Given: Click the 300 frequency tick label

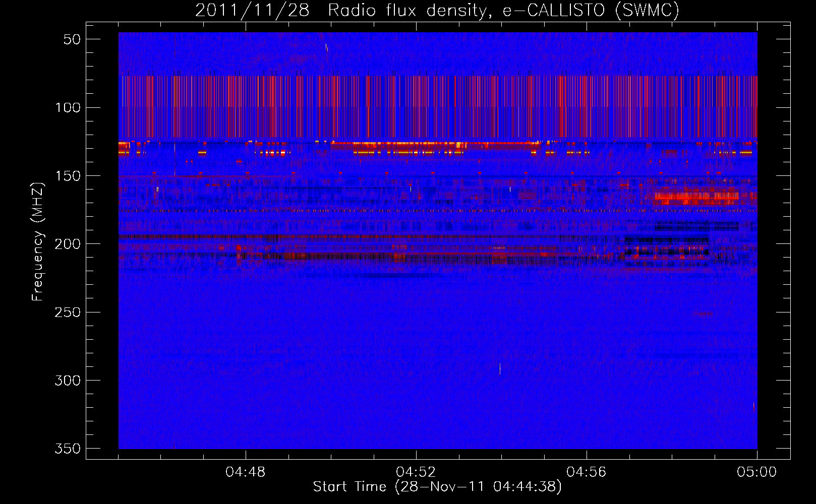Looking at the screenshot, I should 68,381.
